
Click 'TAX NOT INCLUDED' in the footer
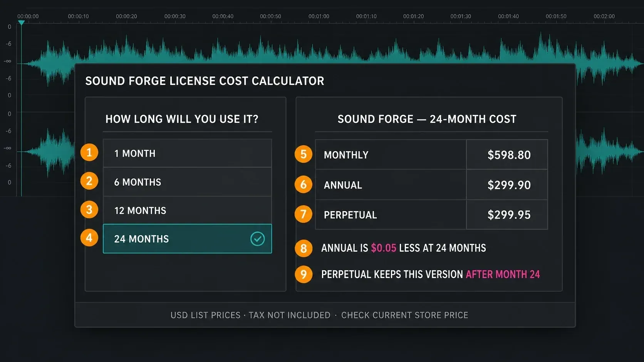[x=289, y=315]
